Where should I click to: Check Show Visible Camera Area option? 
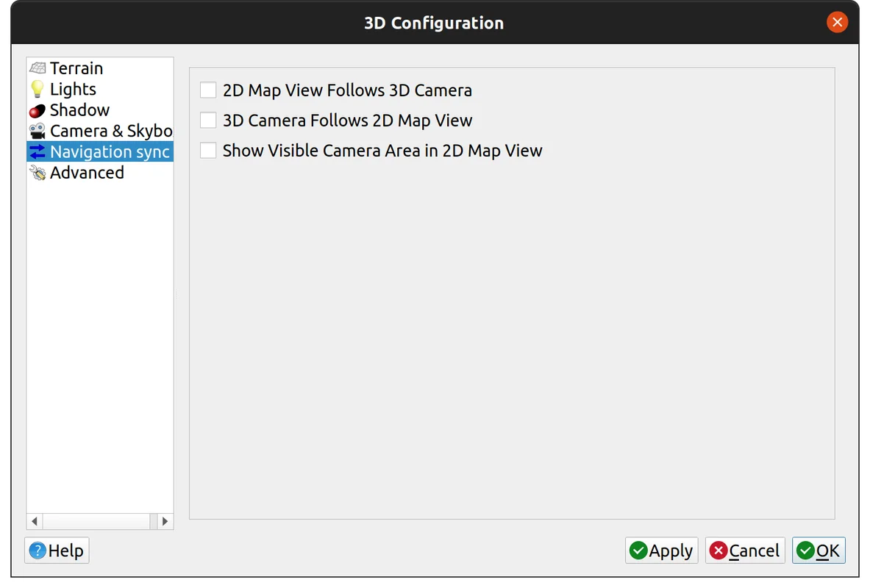click(x=209, y=151)
